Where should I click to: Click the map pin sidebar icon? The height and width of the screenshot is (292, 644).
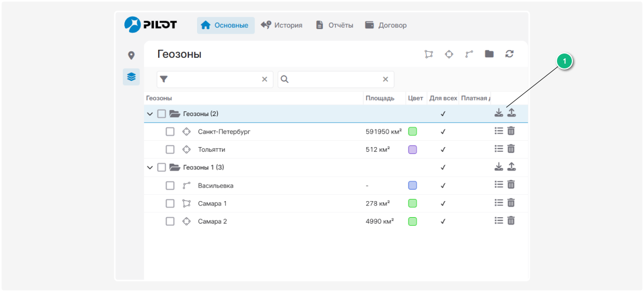coord(131,56)
